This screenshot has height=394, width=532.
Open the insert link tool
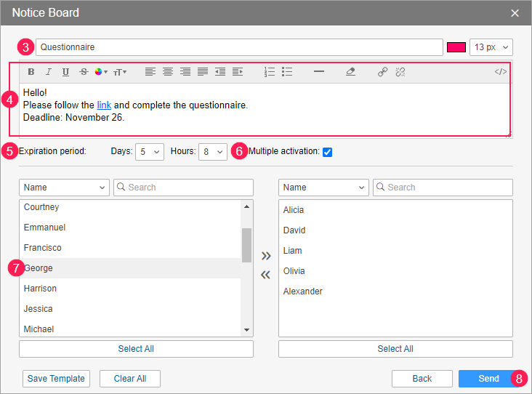(x=382, y=72)
